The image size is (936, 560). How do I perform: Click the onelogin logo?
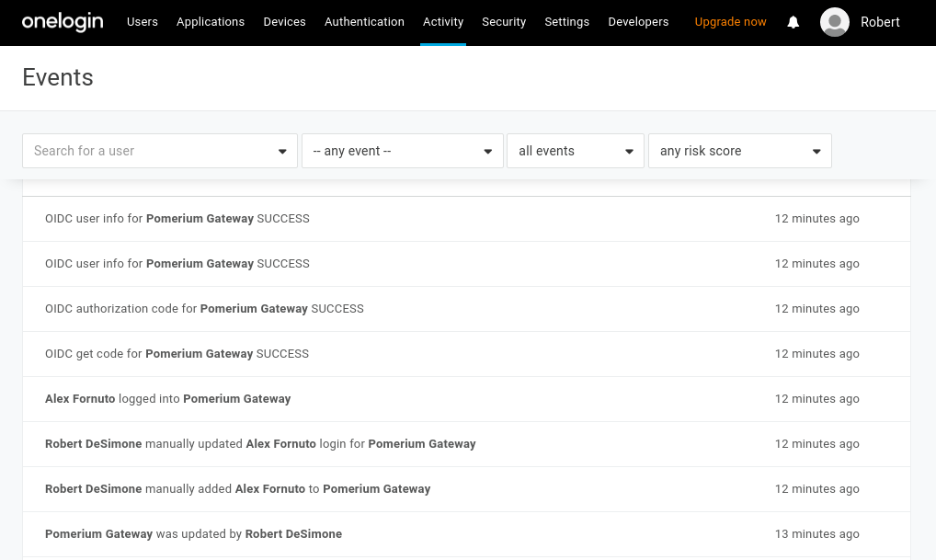tap(62, 22)
